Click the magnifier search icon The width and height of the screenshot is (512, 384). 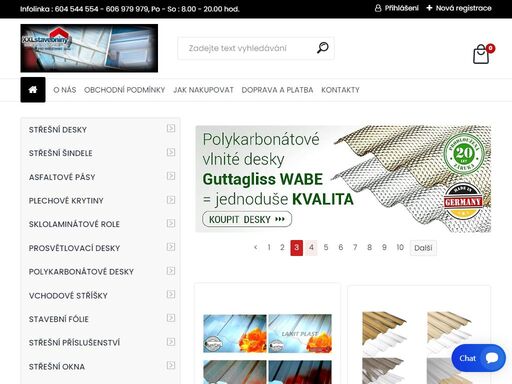click(x=322, y=48)
